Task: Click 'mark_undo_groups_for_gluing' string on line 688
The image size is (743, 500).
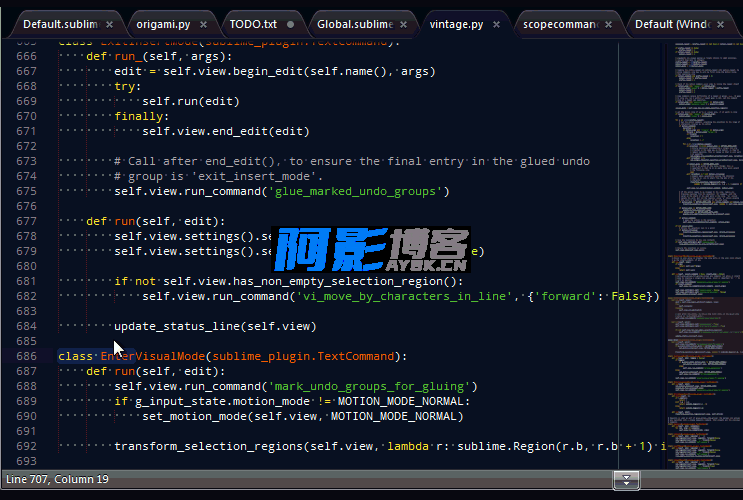Action: pos(372,386)
